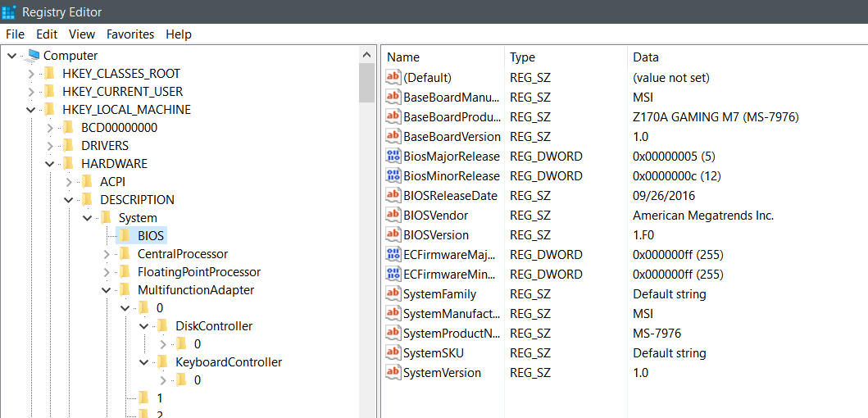Select the Computer root icon
Viewport: 868px width, 418px height.
(x=34, y=56)
